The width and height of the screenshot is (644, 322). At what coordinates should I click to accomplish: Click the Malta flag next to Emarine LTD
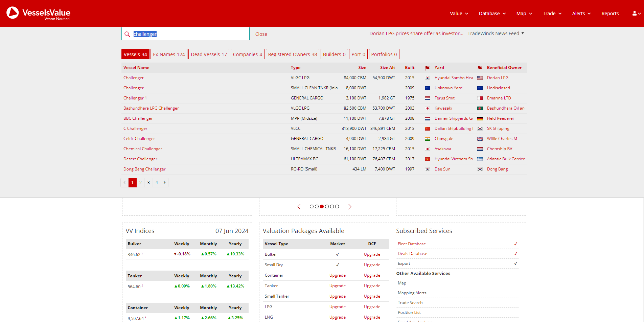point(480,98)
